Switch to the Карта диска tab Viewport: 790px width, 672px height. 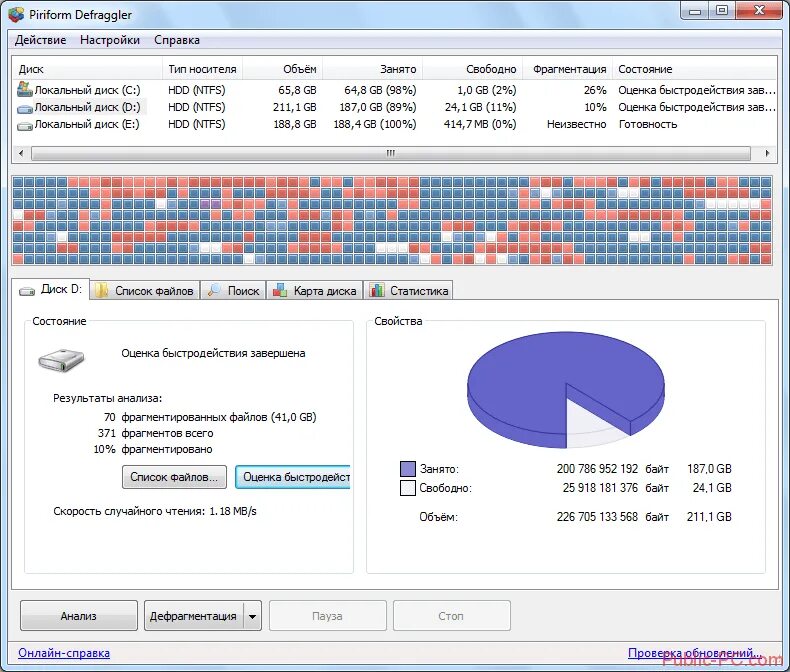point(315,291)
